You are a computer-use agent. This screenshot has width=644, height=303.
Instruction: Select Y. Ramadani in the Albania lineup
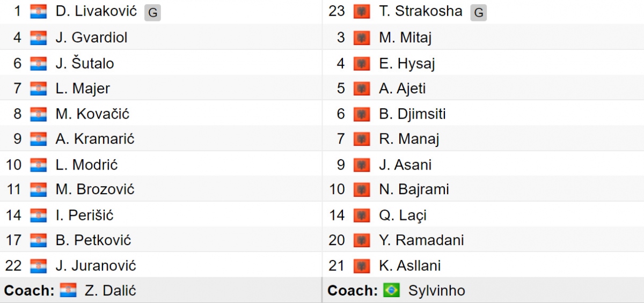(x=421, y=240)
